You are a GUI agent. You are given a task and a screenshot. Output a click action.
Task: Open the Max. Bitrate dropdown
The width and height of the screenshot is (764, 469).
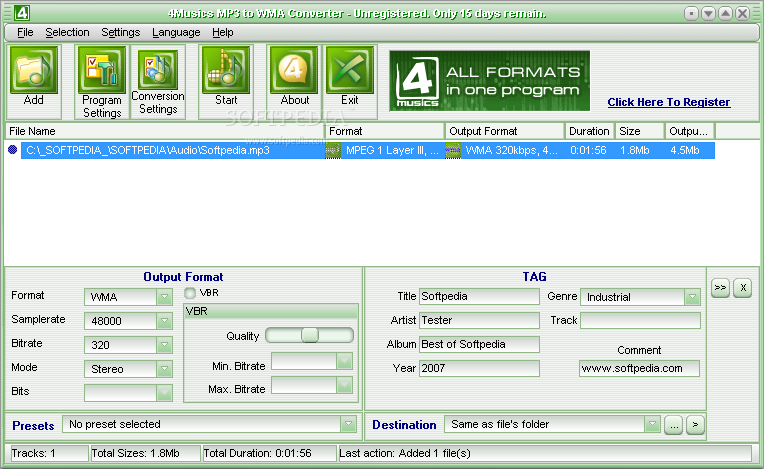point(344,385)
